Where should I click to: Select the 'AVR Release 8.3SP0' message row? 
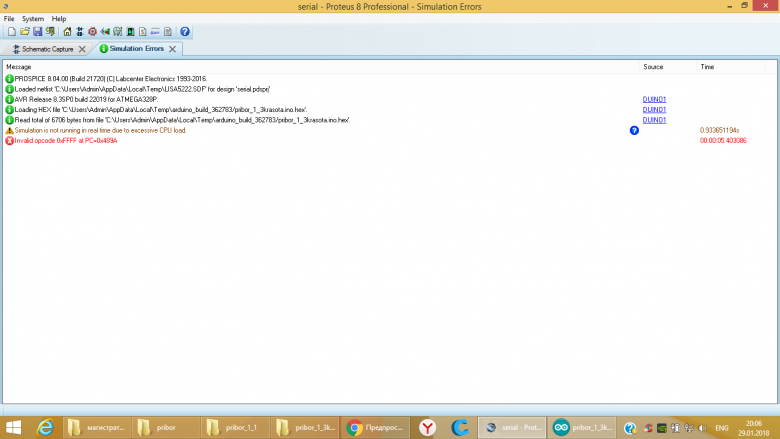[390, 99]
